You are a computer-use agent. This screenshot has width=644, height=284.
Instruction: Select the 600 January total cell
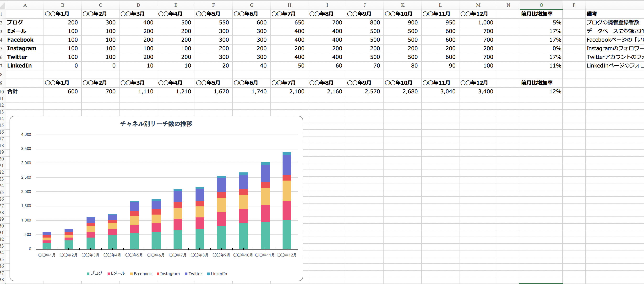[62, 92]
